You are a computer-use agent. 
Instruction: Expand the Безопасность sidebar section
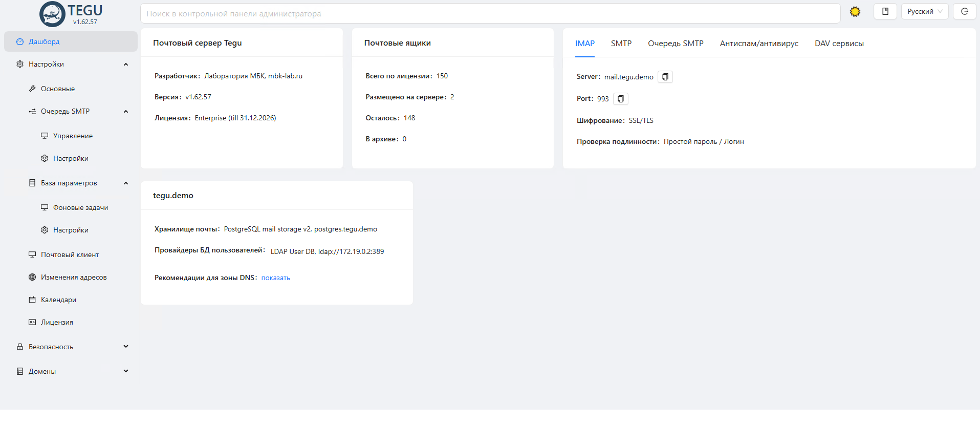coord(126,347)
